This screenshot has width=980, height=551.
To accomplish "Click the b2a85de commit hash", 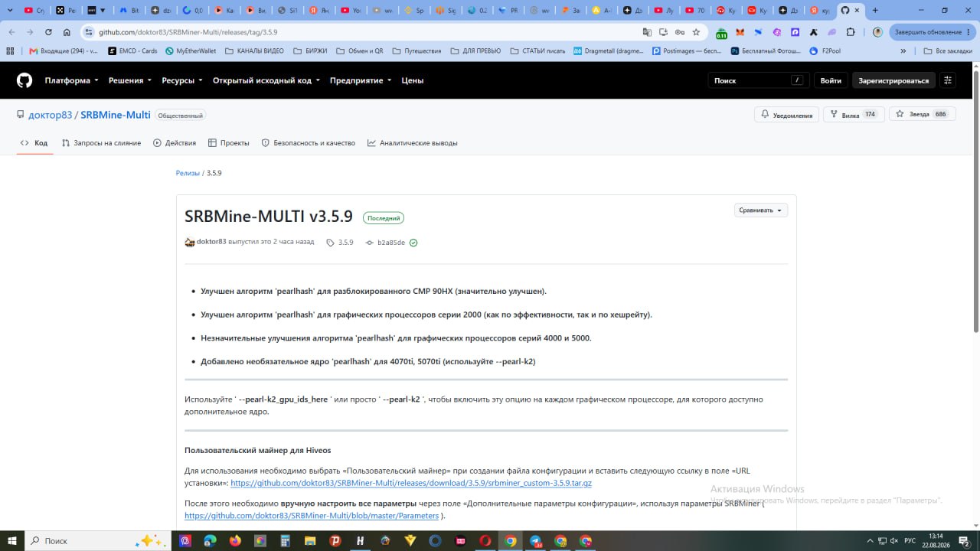I will pyautogui.click(x=391, y=243).
